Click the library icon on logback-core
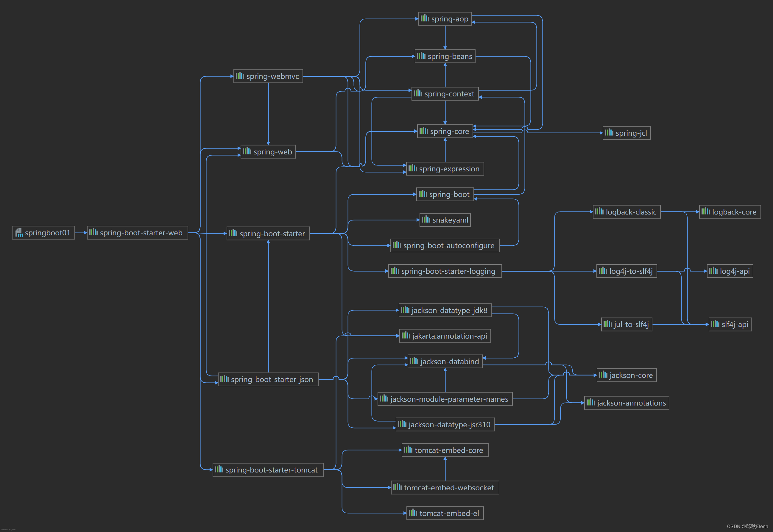This screenshot has height=532, width=773. pos(705,211)
